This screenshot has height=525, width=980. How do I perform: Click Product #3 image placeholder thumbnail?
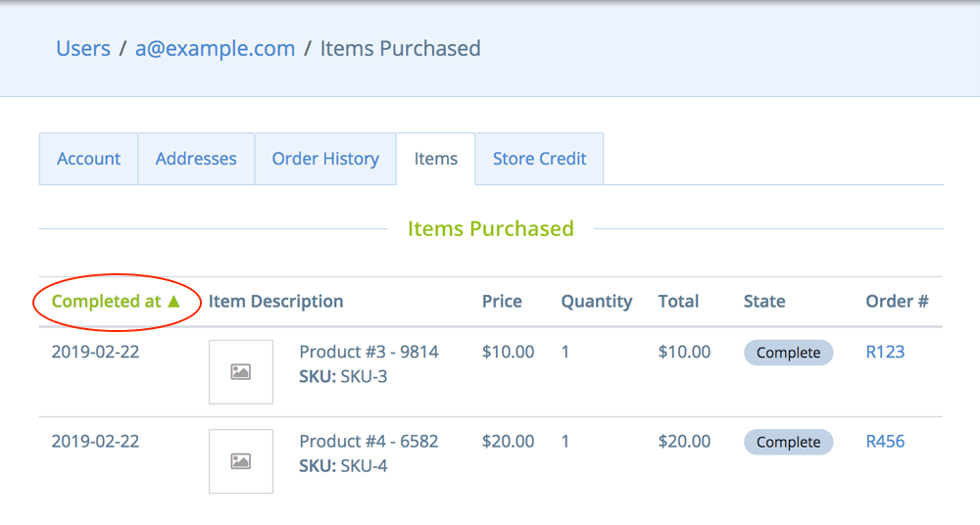click(x=241, y=372)
